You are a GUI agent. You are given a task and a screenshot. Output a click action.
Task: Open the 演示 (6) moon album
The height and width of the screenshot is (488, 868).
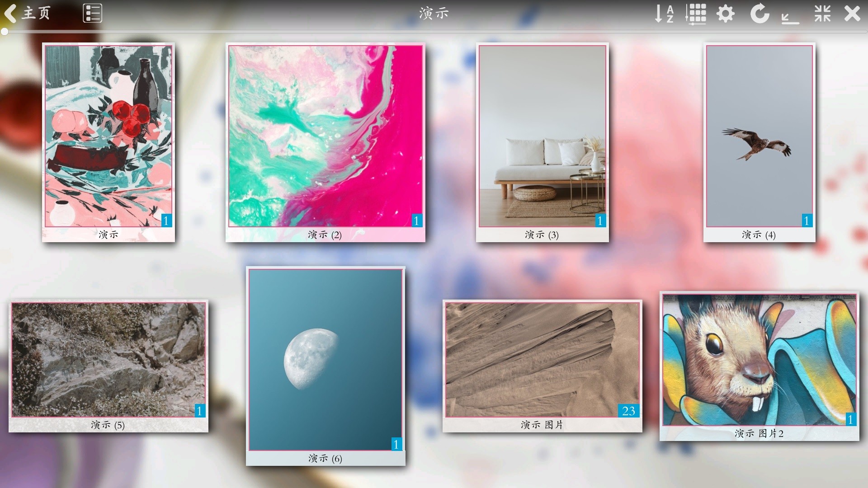click(325, 360)
